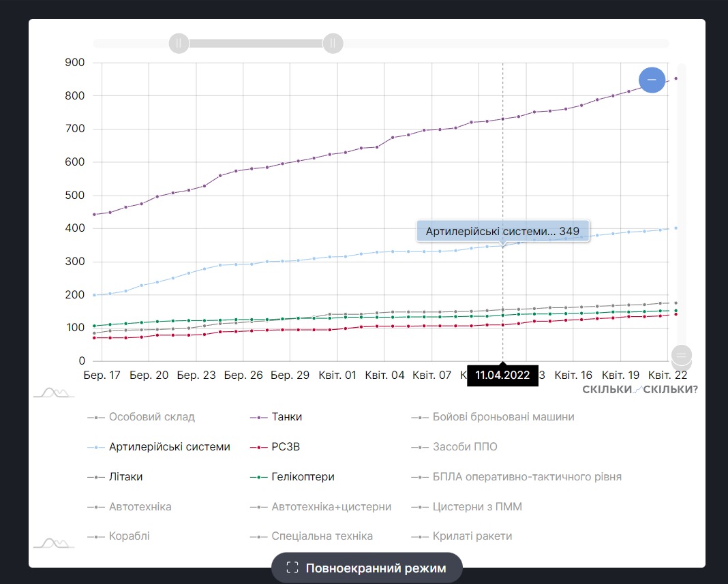Toggle the Гелікоптери legend item
This screenshot has width=728, height=584.
click(303, 477)
